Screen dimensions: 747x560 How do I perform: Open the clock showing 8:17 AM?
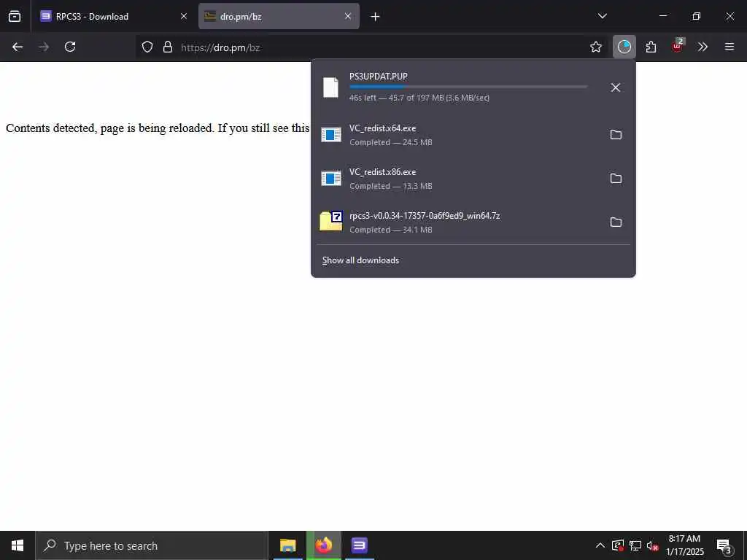click(x=684, y=545)
